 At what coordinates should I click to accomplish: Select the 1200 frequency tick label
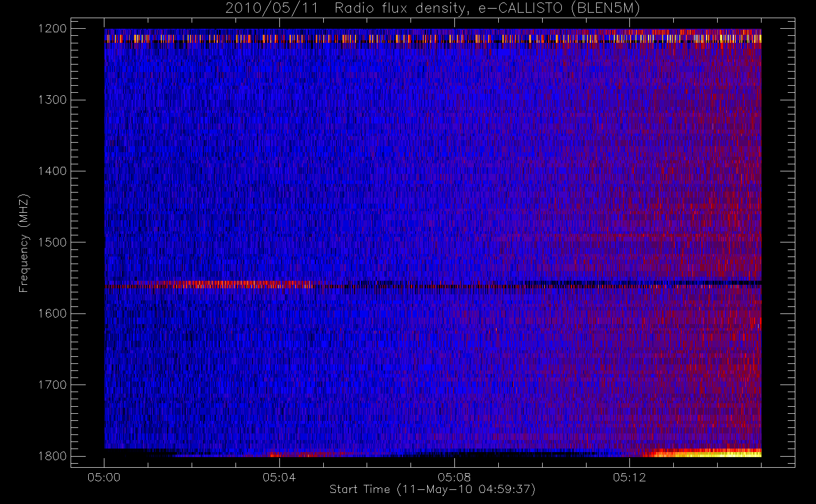coord(52,29)
